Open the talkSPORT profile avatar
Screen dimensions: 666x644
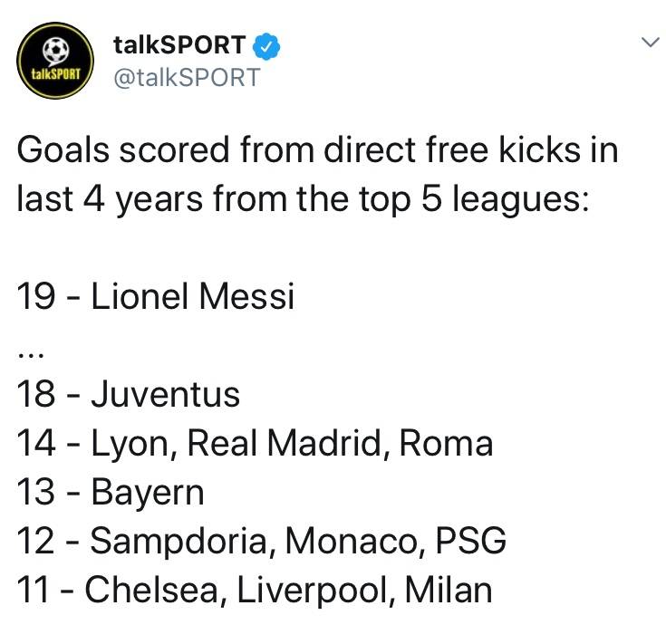tap(55, 61)
